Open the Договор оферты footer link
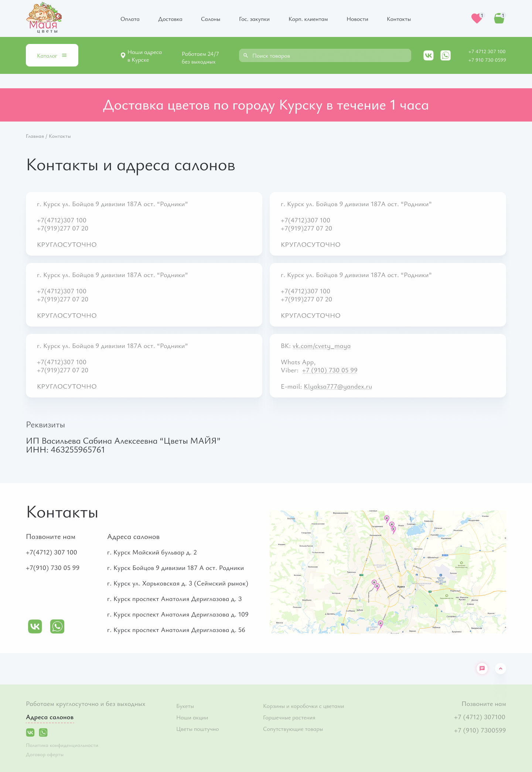Image resolution: width=532 pixels, height=772 pixels. [45, 755]
